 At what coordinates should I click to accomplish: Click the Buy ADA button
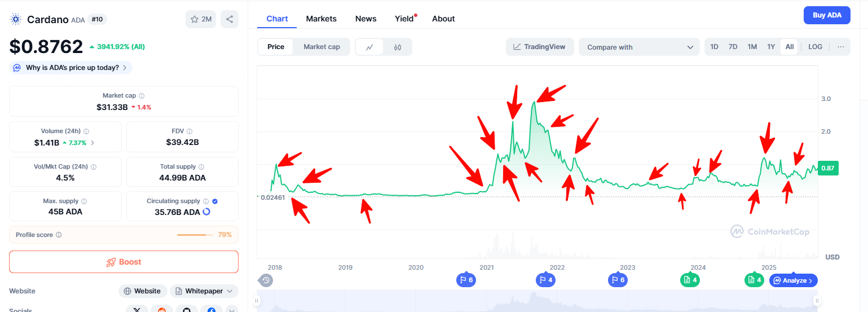826,15
